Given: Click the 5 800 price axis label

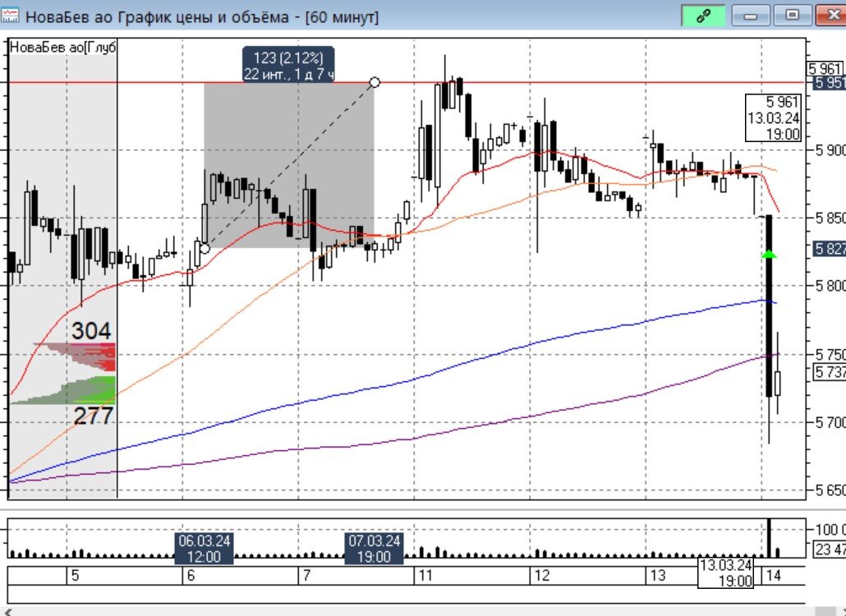Looking at the screenshot, I should [x=830, y=286].
